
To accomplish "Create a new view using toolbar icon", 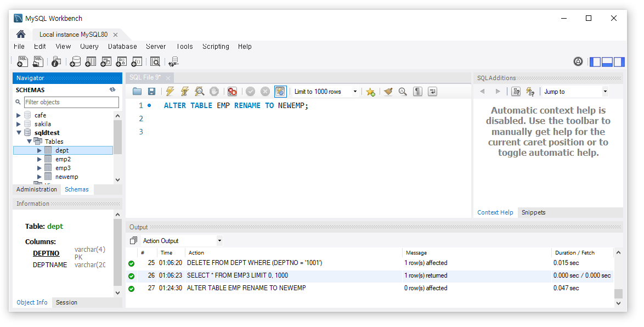I will click(x=106, y=61).
